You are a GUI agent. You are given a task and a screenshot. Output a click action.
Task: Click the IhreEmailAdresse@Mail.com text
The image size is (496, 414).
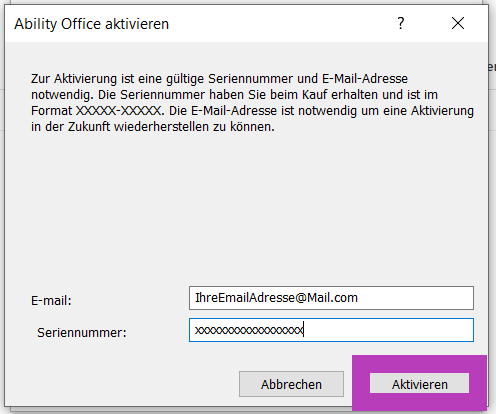coord(276,298)
